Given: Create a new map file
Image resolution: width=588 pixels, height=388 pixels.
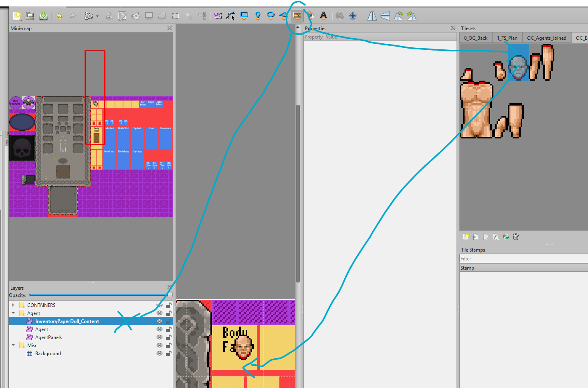Looking at the screenshot, I should click(17, 16).
